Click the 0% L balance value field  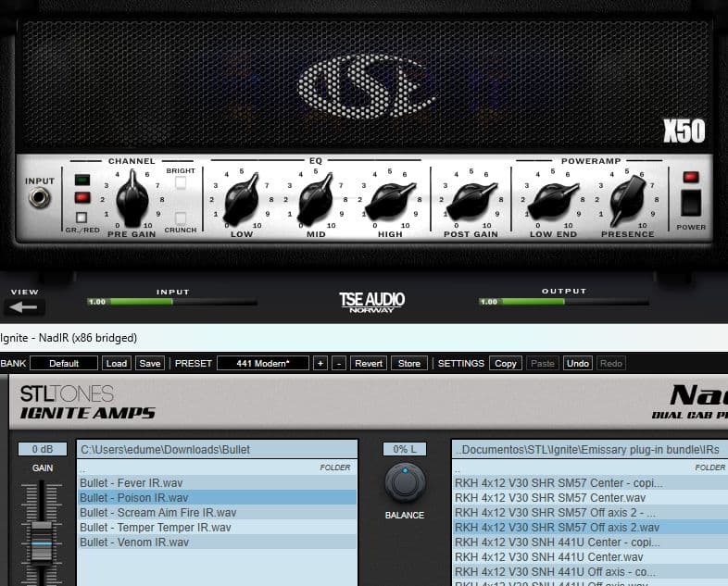[x=405, y=449]
